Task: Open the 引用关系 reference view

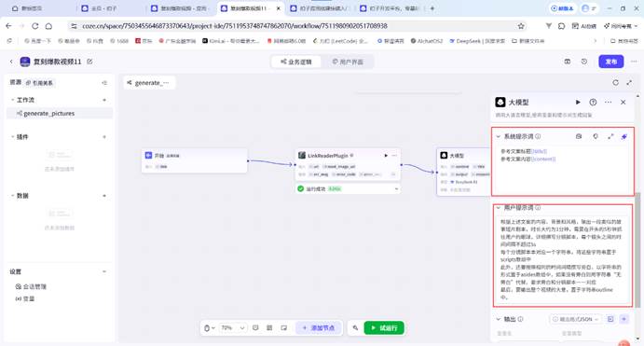Action: coord(39,83)
